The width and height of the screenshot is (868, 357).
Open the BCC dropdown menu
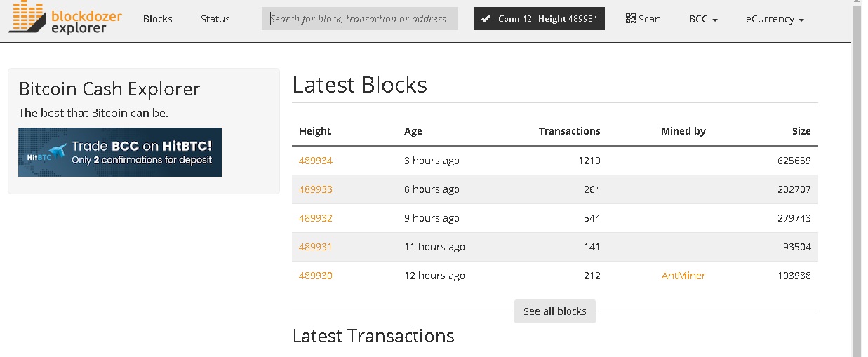coord(703,19)
